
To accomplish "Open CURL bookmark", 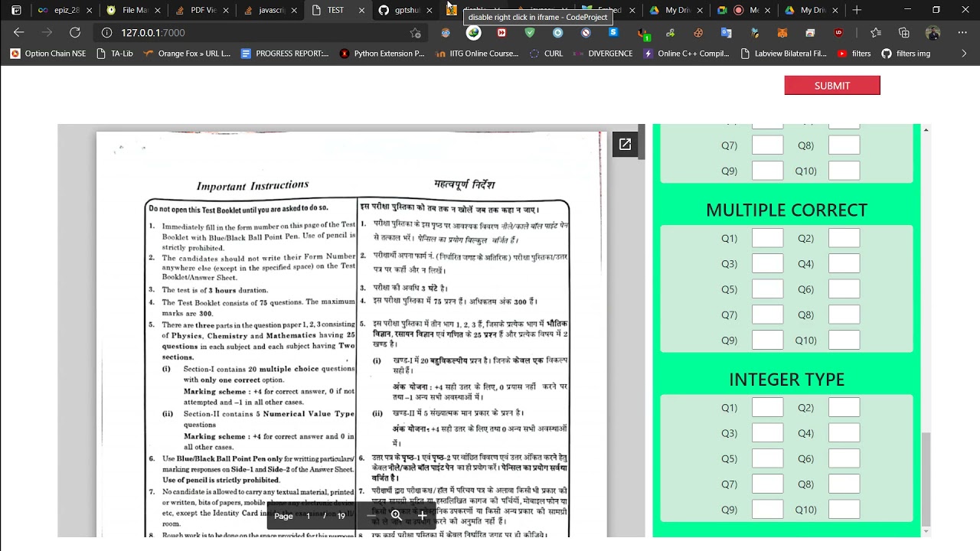I will point(547,54).
